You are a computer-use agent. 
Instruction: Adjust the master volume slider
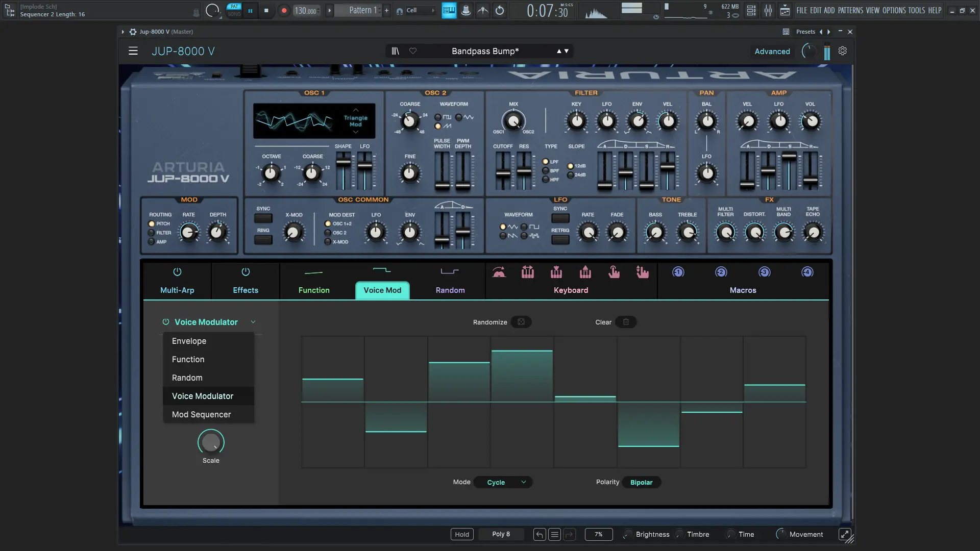point(633,7)
